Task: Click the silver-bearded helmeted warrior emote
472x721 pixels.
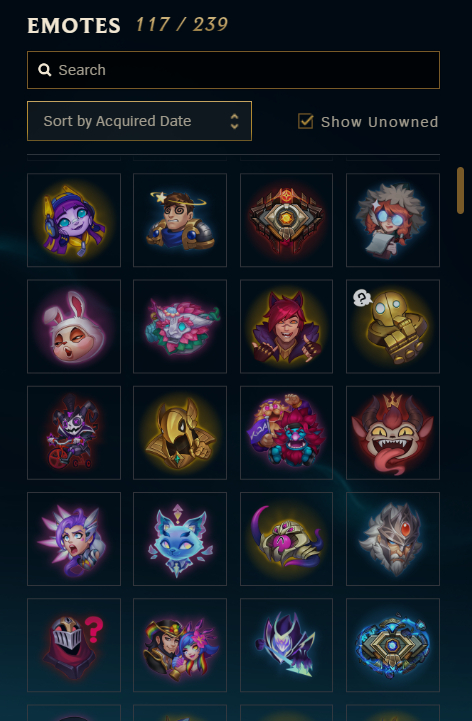Action: 393,538
